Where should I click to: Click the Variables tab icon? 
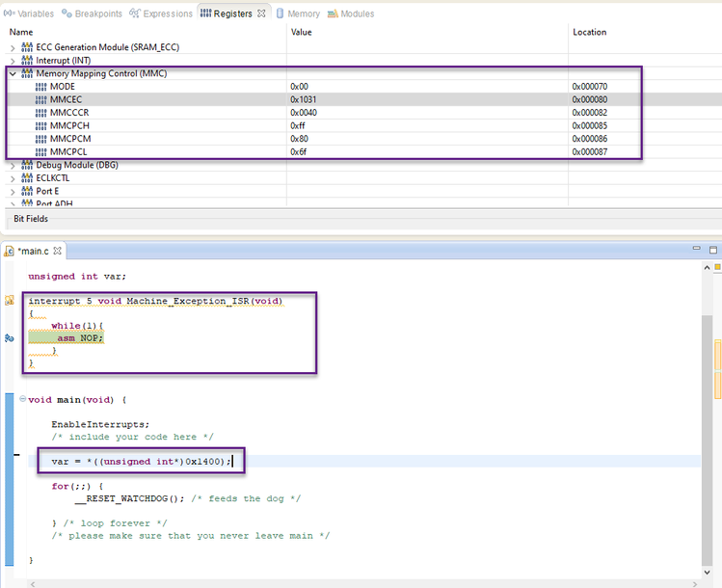[10, 13]
